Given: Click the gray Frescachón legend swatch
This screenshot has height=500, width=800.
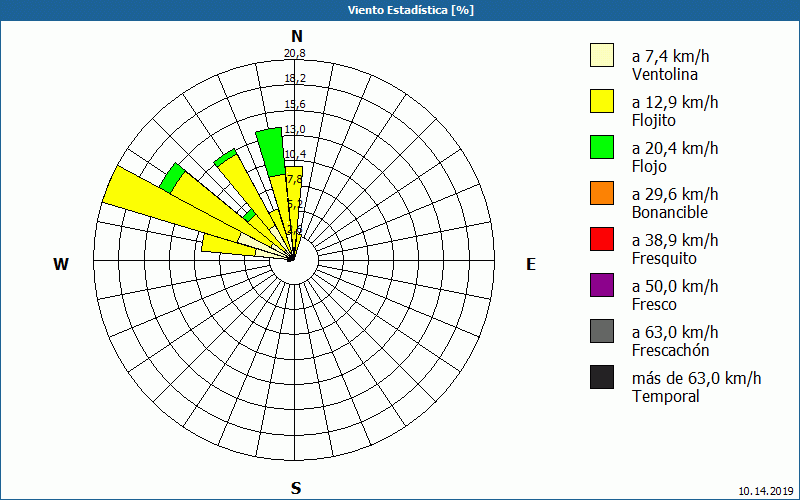Looking at the screenshot, I should click(602, 331).
